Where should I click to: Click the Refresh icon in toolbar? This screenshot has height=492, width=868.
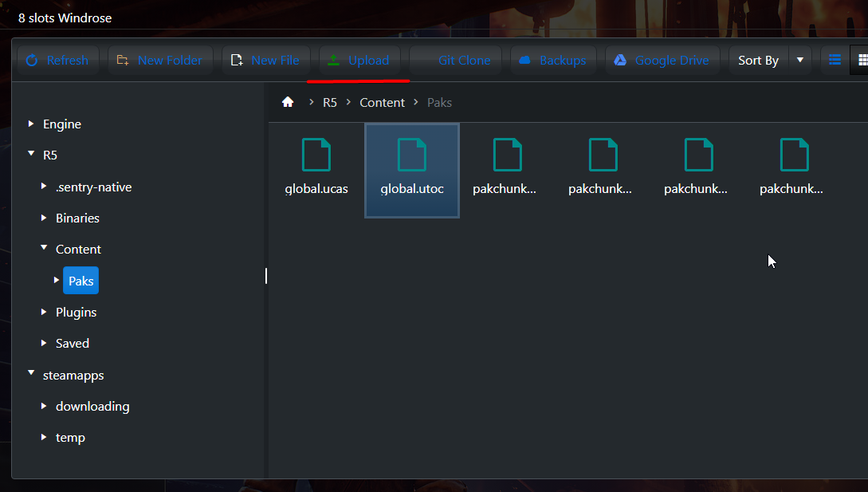tap(32, 61)
